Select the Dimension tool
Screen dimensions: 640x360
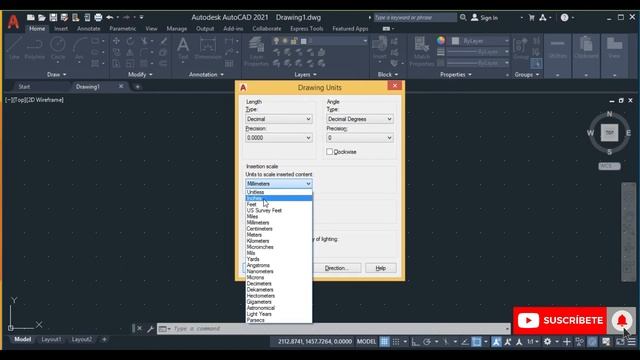[x=208, y=48]
